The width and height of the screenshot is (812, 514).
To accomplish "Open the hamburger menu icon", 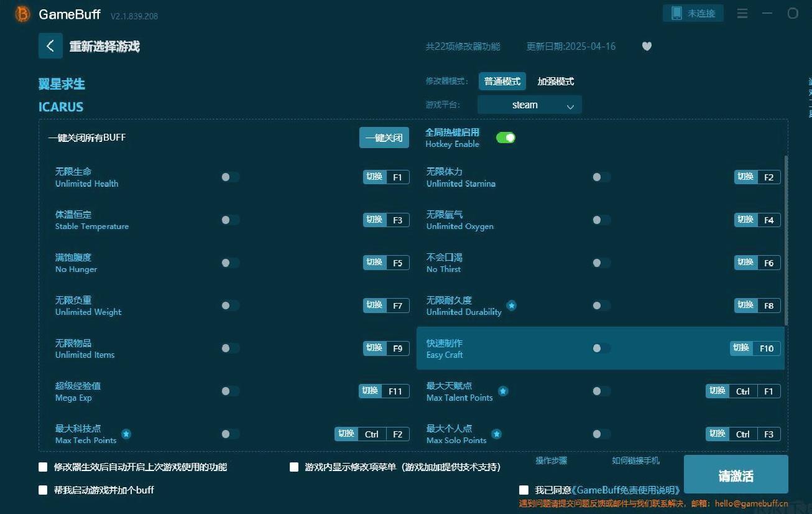I will [x=742, y=13].
